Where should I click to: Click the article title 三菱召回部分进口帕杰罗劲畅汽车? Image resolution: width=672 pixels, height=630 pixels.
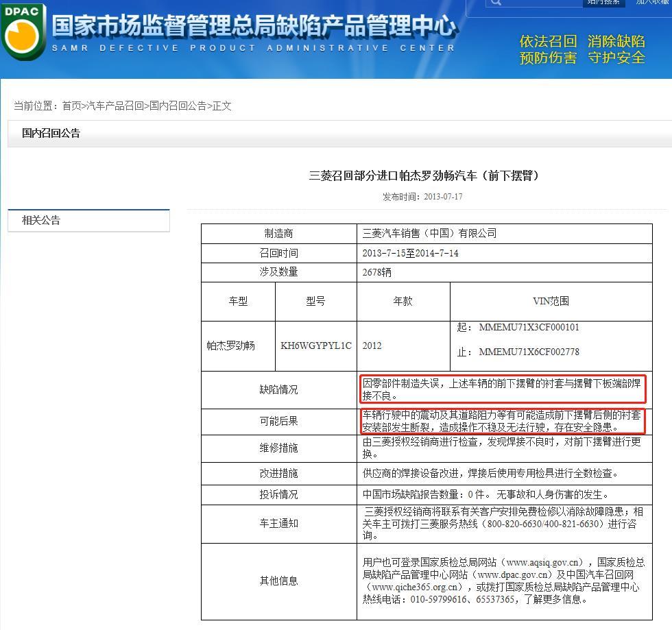click(424, 175)
